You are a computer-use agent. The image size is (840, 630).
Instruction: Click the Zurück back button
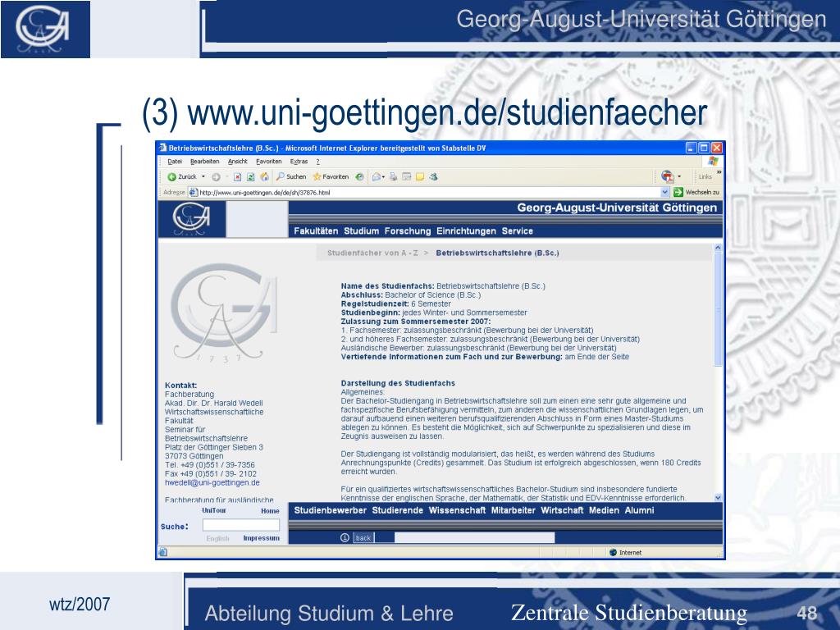182,177
